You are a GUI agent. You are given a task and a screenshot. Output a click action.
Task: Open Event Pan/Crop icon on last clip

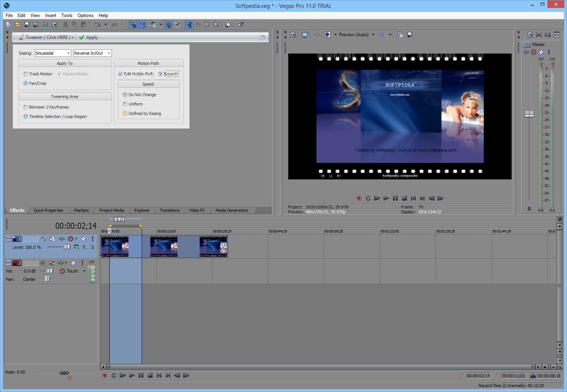tap(223, 245)
